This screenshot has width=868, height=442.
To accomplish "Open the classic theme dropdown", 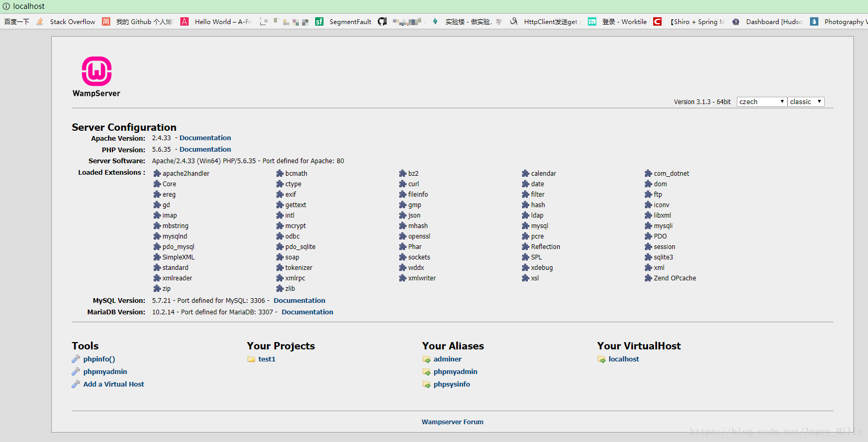I will 806,101.
